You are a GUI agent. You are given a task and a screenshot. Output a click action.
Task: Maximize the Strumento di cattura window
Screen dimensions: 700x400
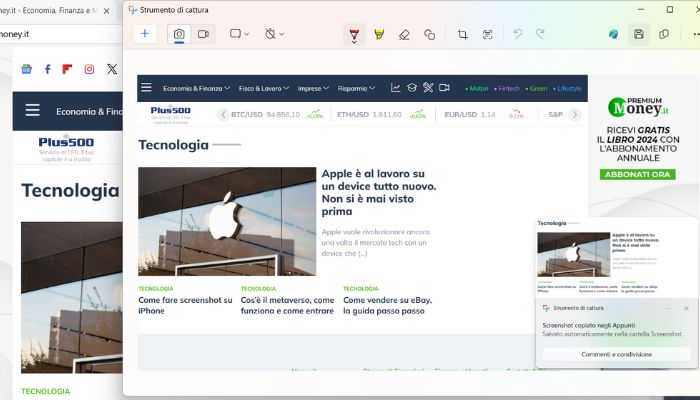click(670, 9)
